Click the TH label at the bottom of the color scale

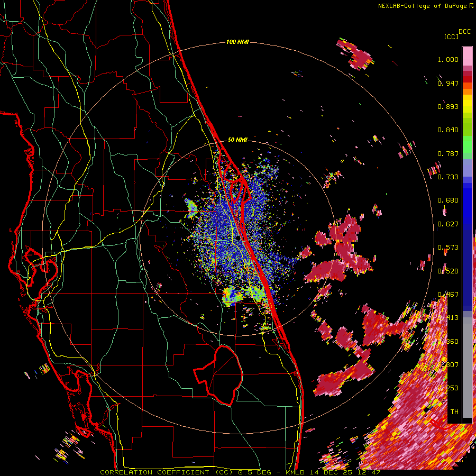pyautogui.click(x=454, y=411)
